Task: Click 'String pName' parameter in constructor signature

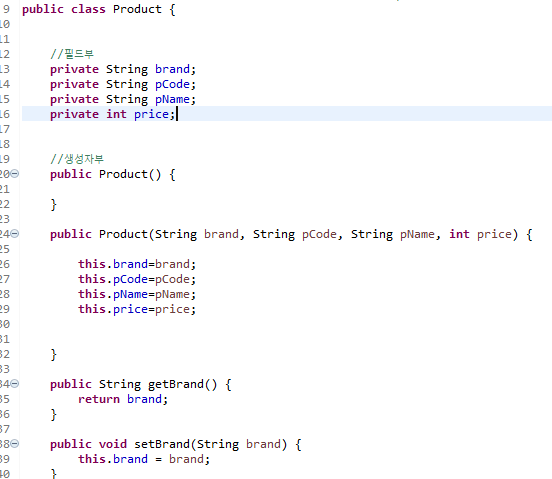Action: pyautogui.click(x=393, y=234)
